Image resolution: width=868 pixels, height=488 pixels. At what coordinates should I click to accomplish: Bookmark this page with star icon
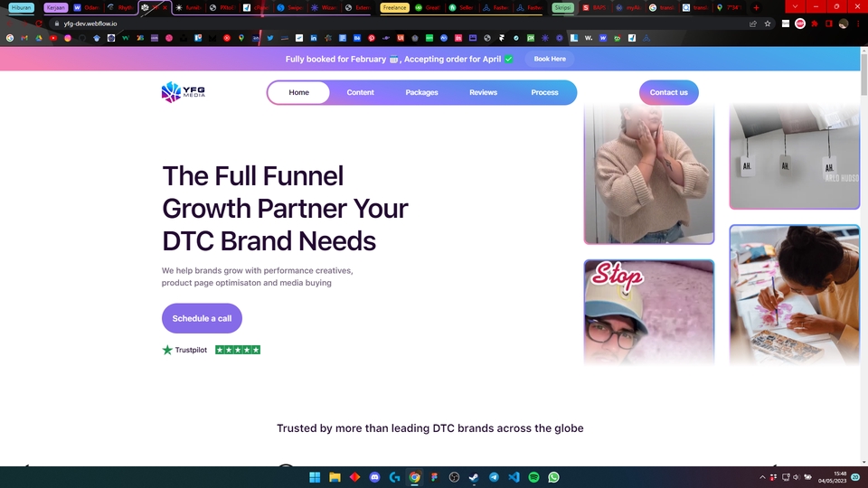[768, 23]
